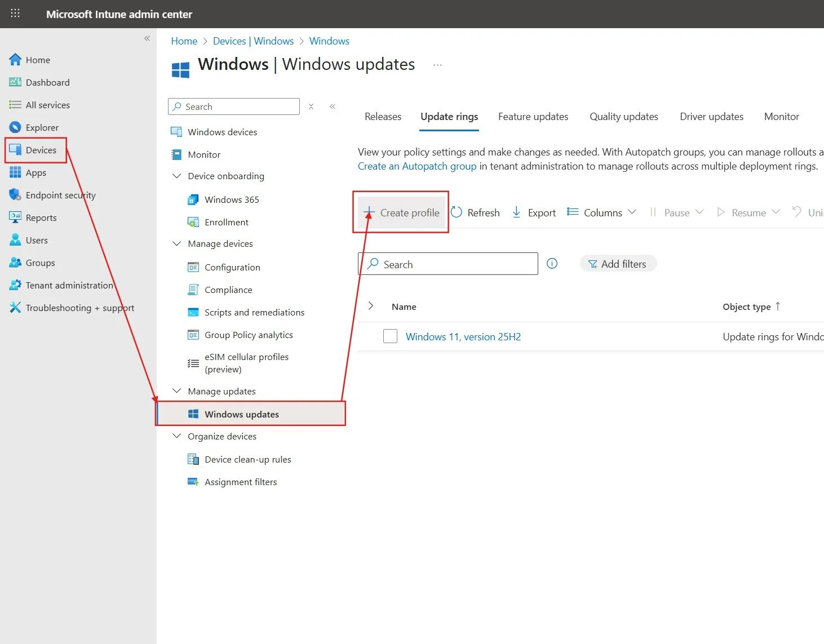Click the Create profile button

(401, 212)
